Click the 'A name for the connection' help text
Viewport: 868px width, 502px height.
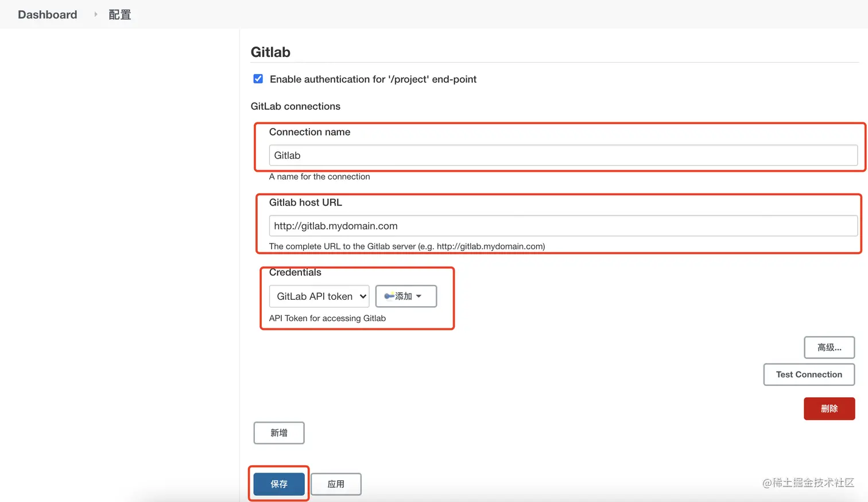pos(319,176)
